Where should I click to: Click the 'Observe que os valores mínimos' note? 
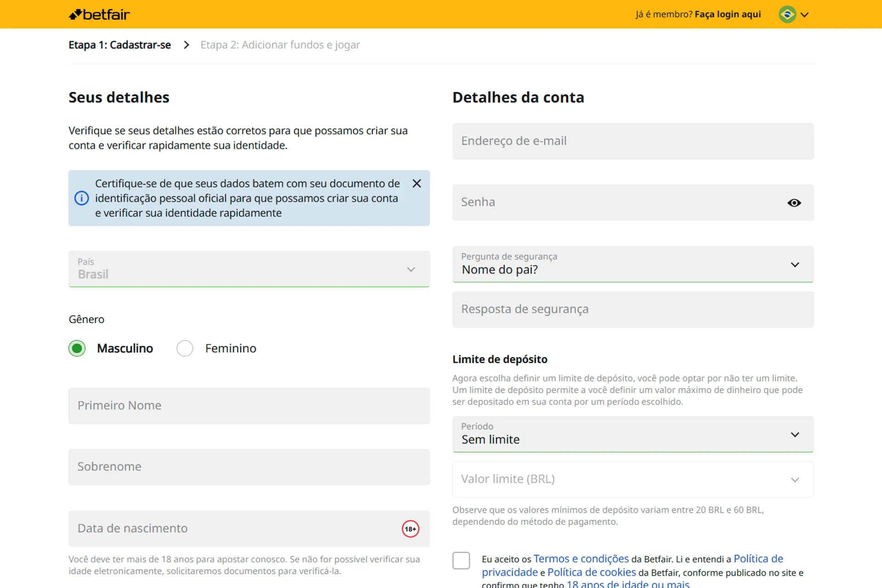point(608,515)
